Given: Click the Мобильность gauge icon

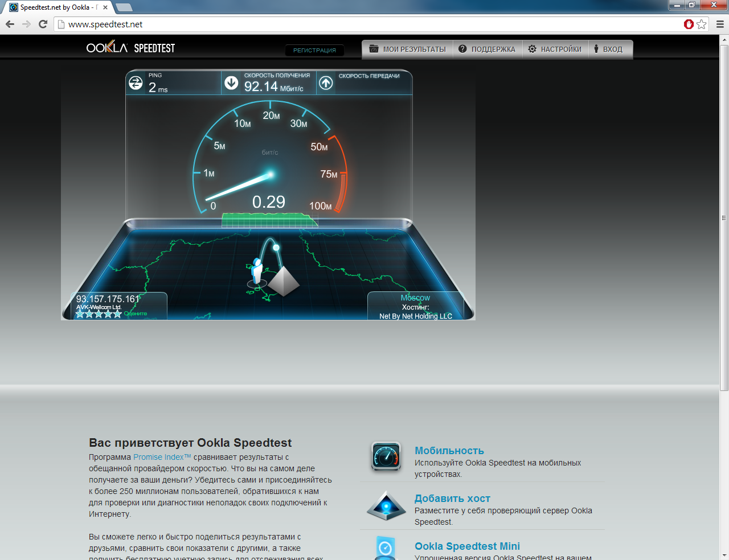Looking at the screenshot, I should pyautogui.click(x=386, y=456).
